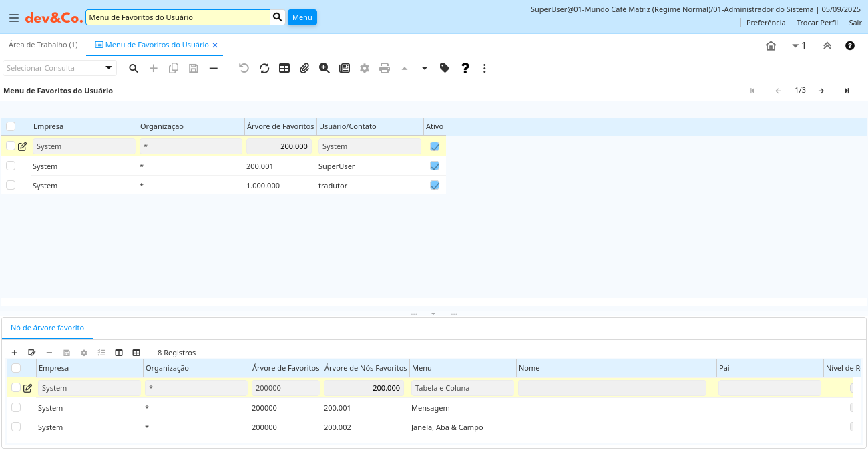The image size is (868, 450).
Task: Open the Report icon in toolbar
Action: [x=345, y=68]
